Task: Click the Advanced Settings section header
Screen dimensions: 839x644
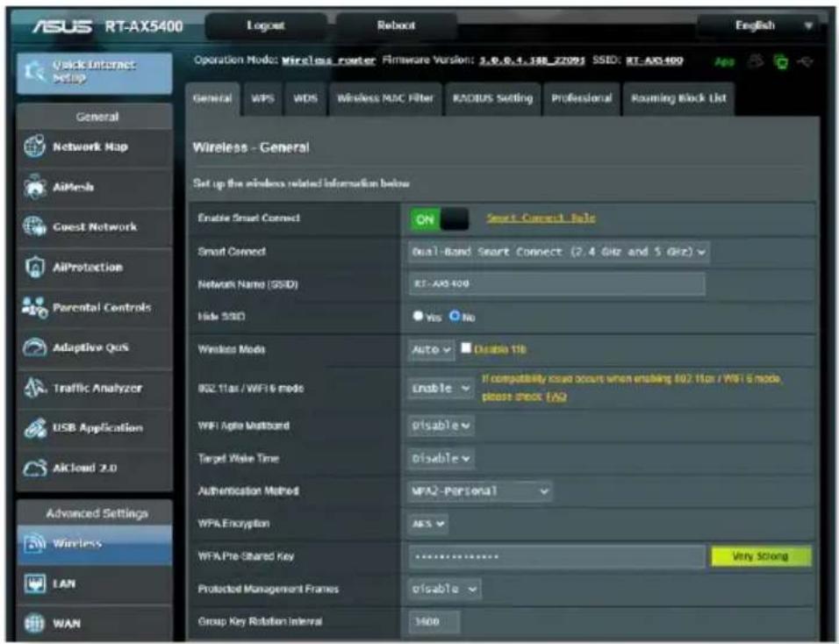Action: 95,513
